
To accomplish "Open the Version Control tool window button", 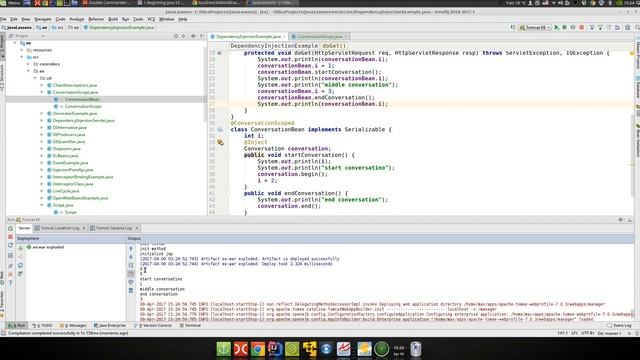I will [153, 325].
